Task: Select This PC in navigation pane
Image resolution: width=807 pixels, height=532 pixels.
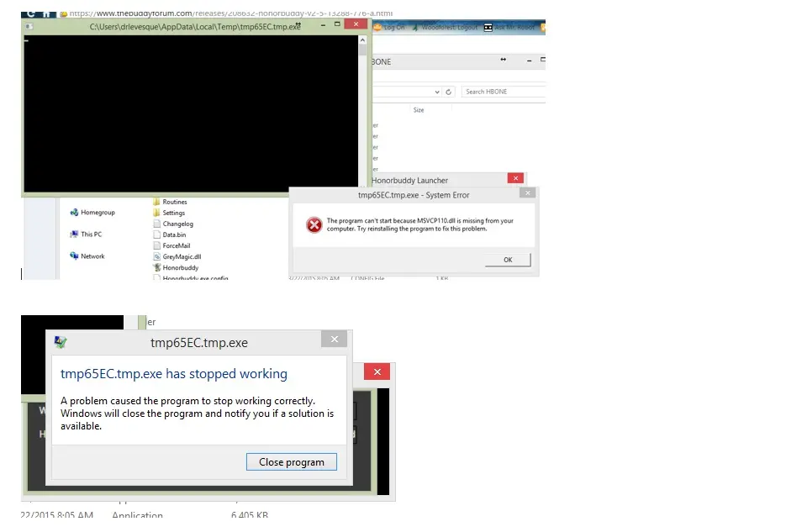Action: tap(91, 234)
